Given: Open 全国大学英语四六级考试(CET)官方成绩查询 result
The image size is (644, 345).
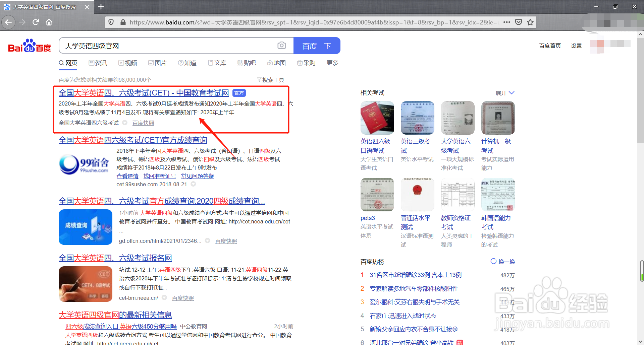Looking at the screenshot, I should 133,140.
